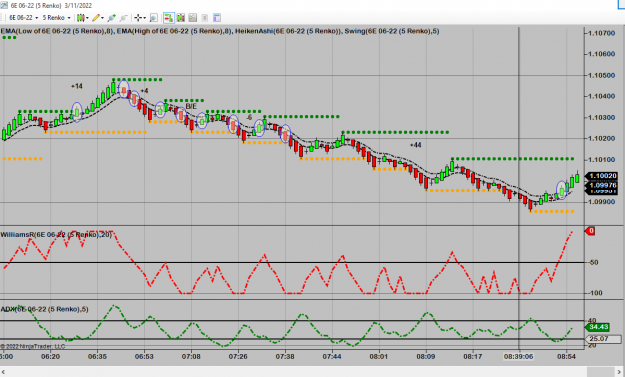Click the horizontal scrollbar left arrow
This screenshot has width=625, height=377.
[4, 371]
